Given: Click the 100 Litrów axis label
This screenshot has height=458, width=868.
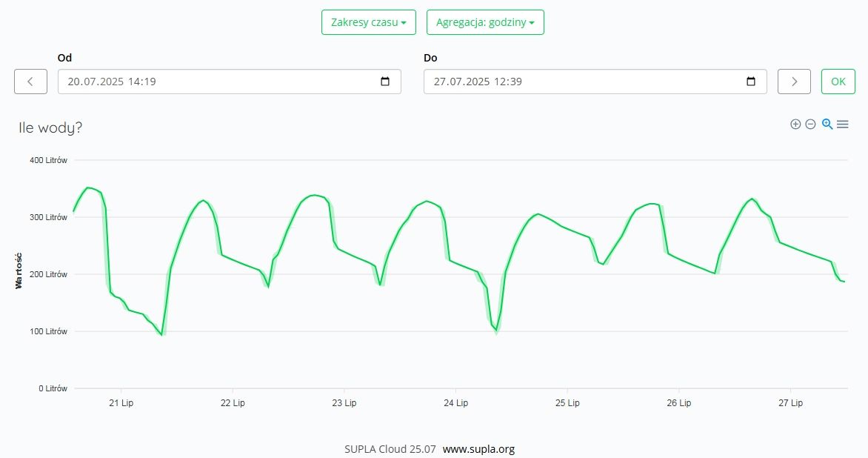Looking at the screenshot, I should pyautogui.click(x=49, y=331).
